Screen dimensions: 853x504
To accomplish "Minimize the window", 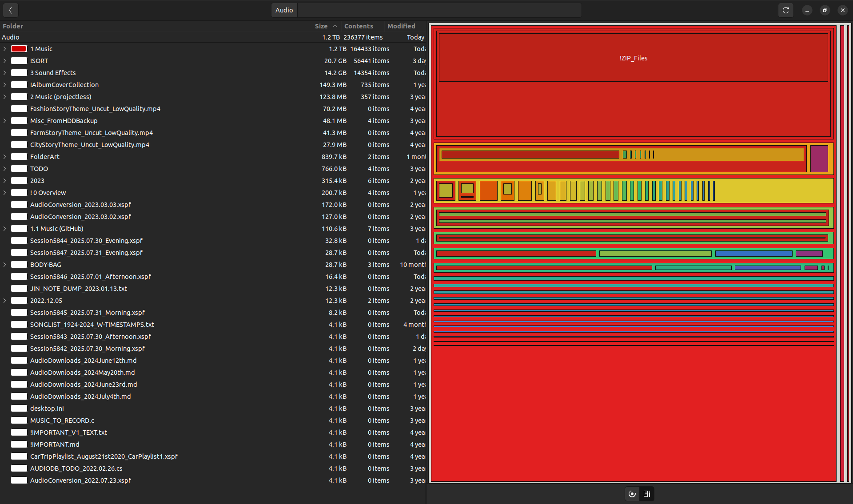I will pos(807,10).
